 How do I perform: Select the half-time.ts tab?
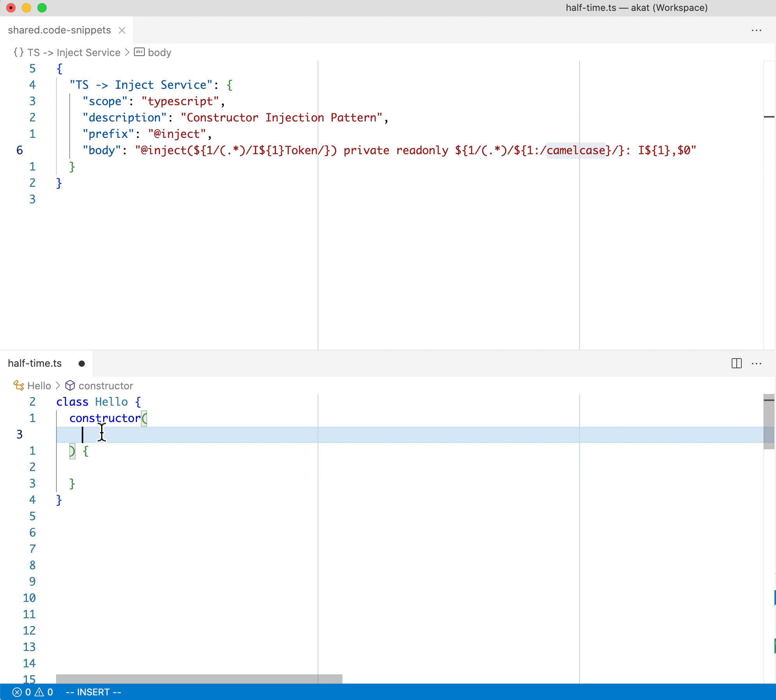point(35,363)
